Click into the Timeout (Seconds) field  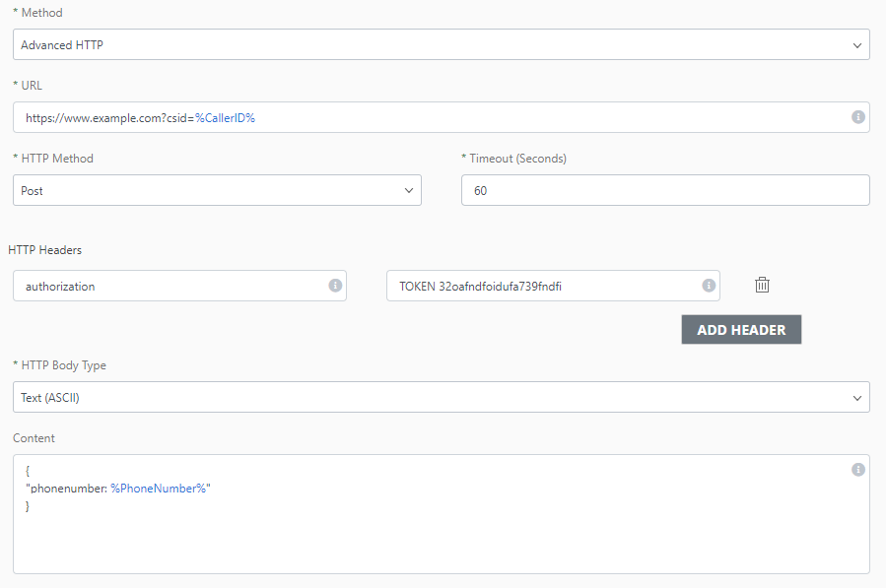point(664,190)
